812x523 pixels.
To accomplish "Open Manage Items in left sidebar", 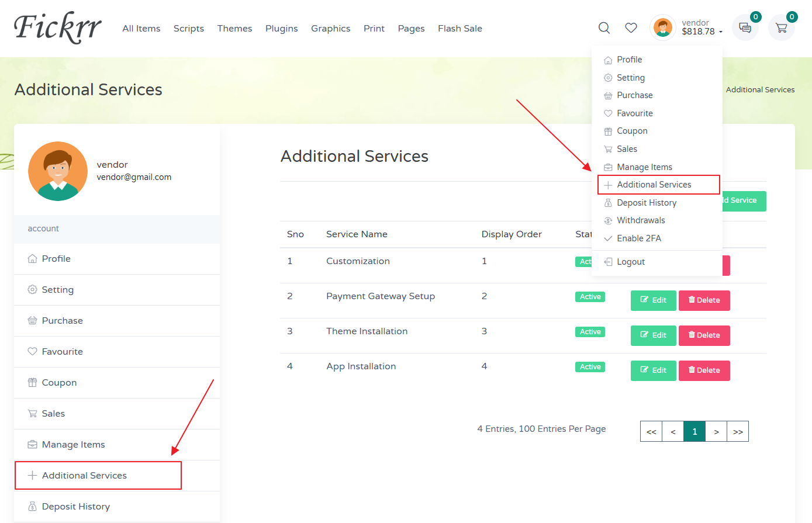I will [73, 445].
